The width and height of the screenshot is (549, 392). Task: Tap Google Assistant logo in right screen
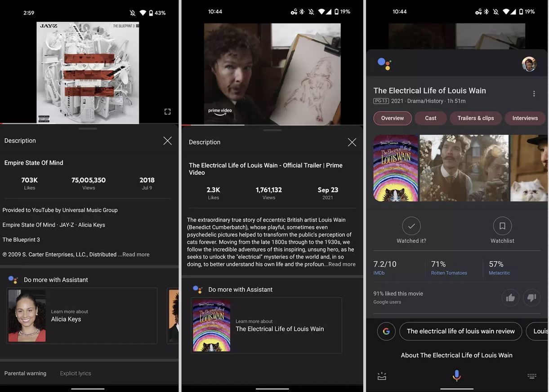coord(384,64)
